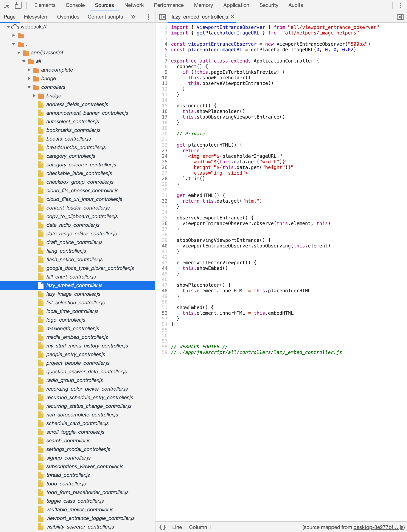Open lazy_image_controller.js file

73,294
